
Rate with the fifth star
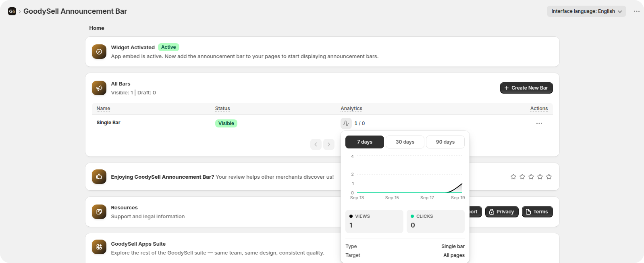[x=549, y=177]
